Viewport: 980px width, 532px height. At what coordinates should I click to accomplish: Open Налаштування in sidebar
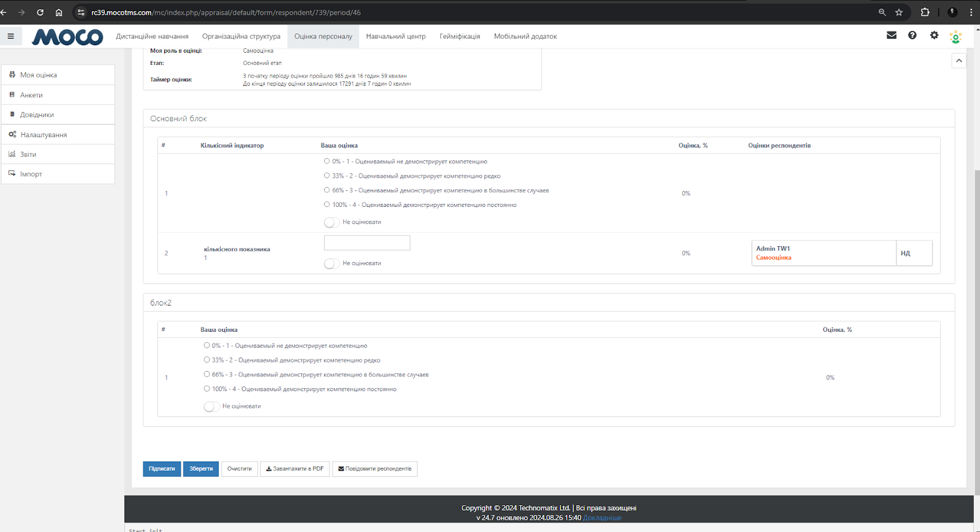click(58, 135)
